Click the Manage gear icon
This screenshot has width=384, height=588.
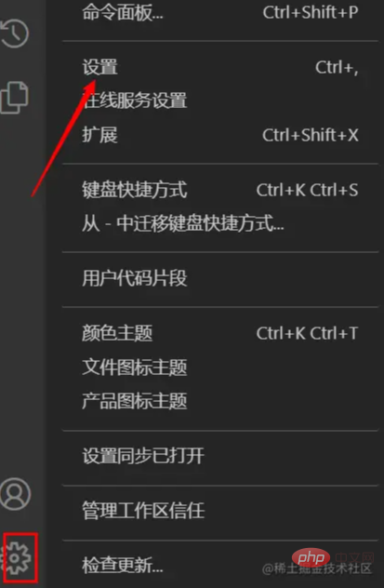[19, 557]
